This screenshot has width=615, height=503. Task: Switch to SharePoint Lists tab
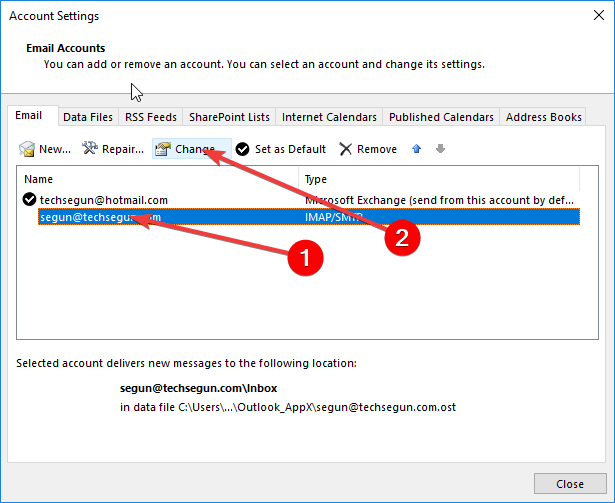229,117
